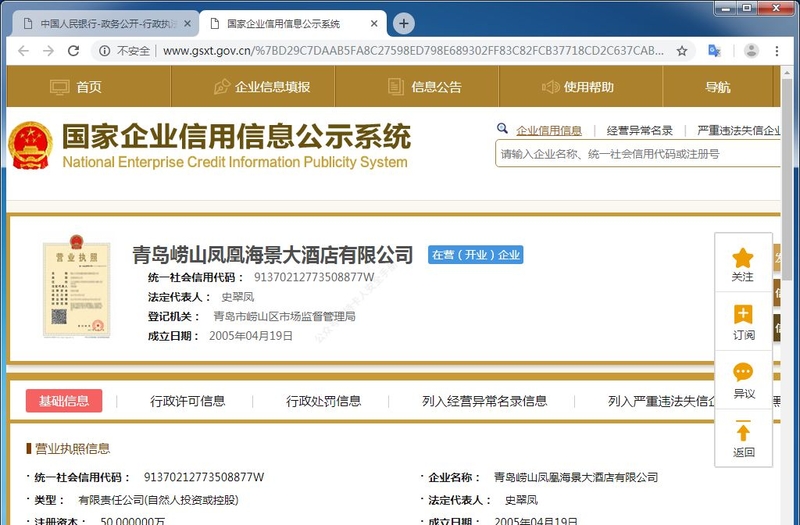The width and height of the screenshot is (800, 525).
Task: Click the browser forward arrow
Action: (48, 51)
